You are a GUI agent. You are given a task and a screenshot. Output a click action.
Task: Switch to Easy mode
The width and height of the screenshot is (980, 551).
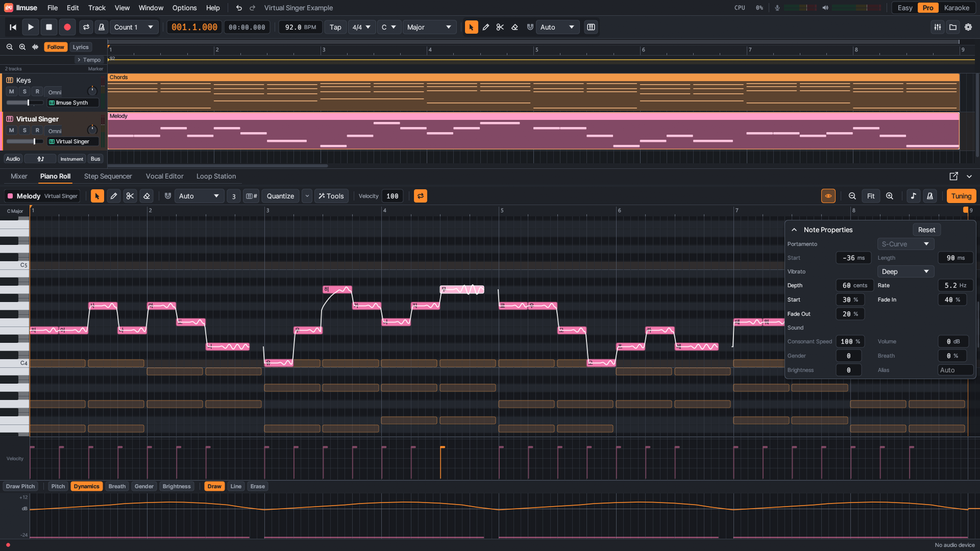pos(905,8)
